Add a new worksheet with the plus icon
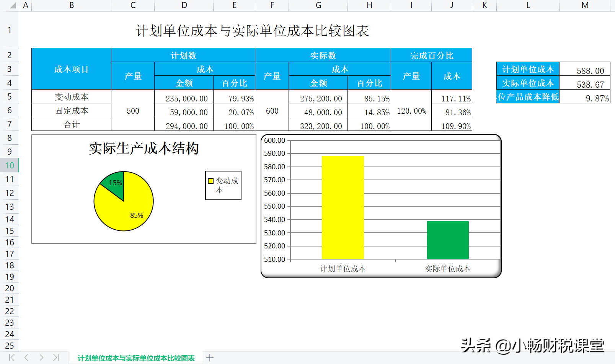The height and width of the screenshot is (364, 615). [209, 357]
